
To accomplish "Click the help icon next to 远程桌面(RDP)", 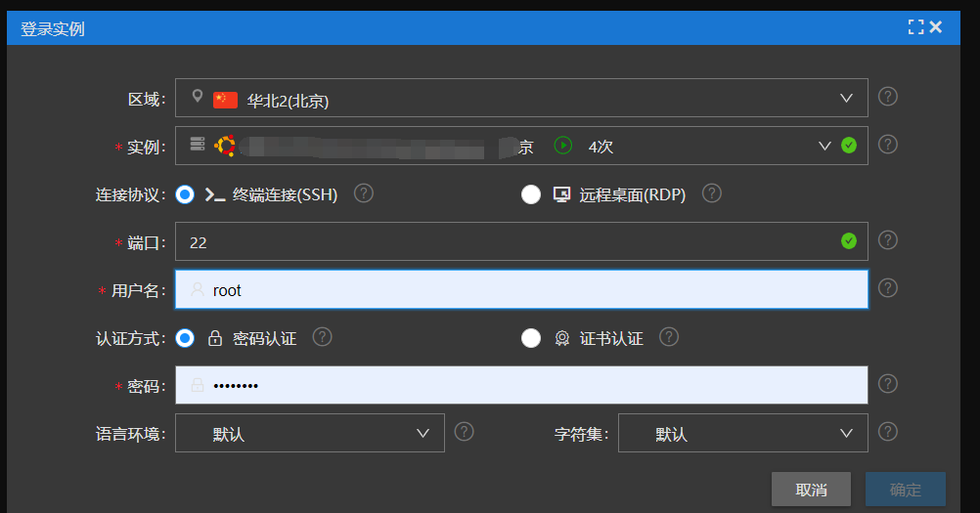I will 711,193.
